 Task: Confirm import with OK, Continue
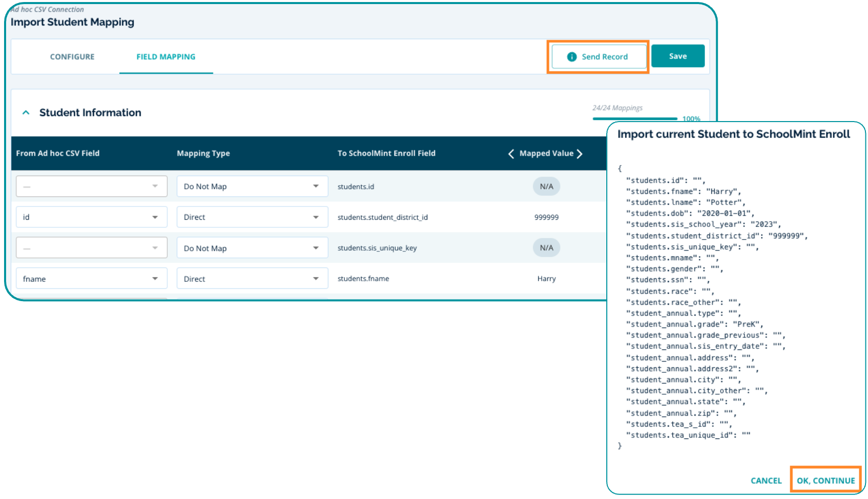coord(825,481)
